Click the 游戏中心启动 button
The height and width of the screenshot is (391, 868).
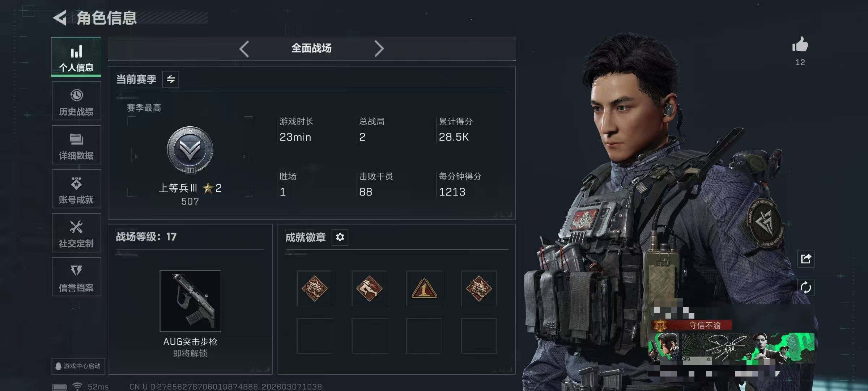(78, 366)
